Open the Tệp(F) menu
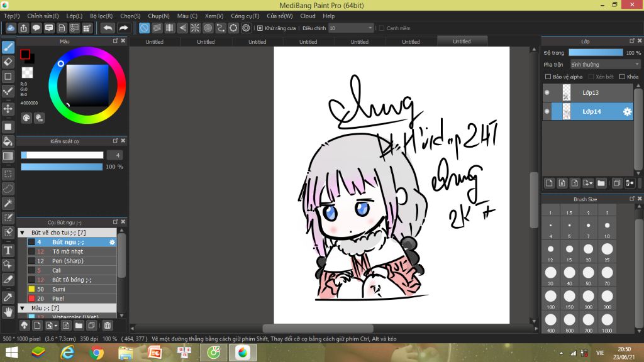 12,16
